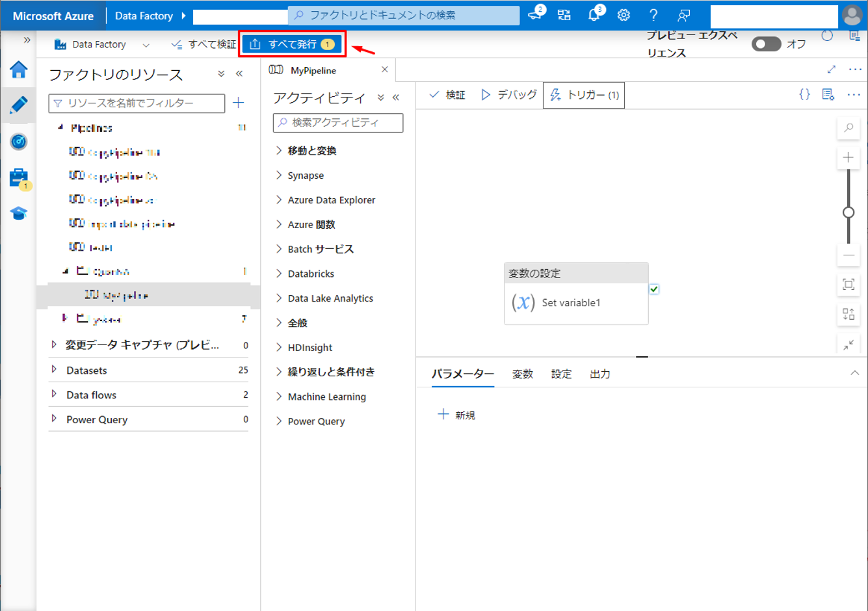Auto-align activities on the canvas
Viewport: 868px width, 611px height.
pos(848,315)
